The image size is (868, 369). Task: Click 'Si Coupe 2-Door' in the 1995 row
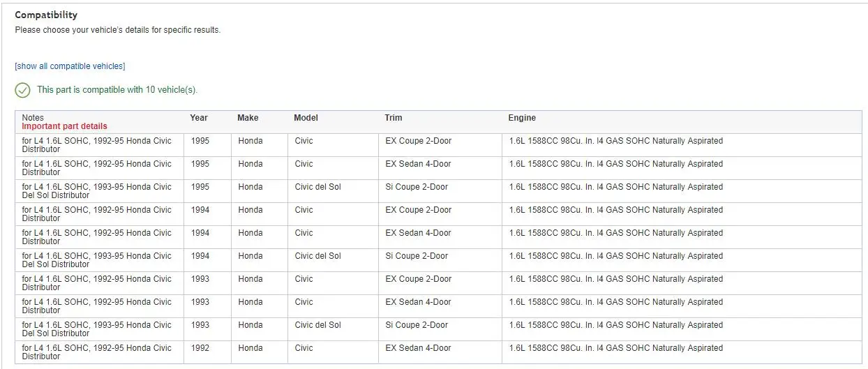click(417, 187)
